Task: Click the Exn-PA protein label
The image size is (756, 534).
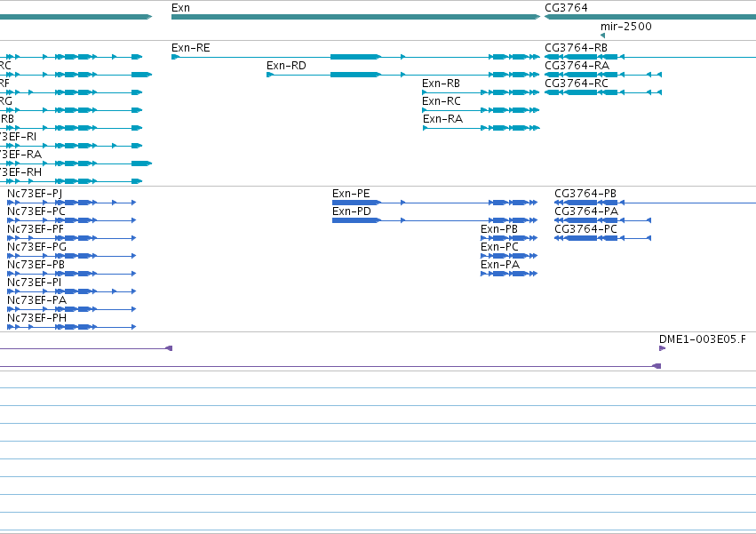Action: [500, 265]
